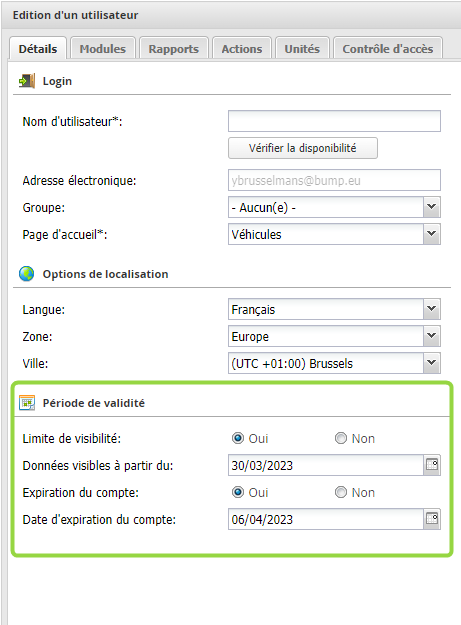This screenshot has height=625, width=461.
Task: Select Non for Limite de visibilité
Action: click(341, 438)
